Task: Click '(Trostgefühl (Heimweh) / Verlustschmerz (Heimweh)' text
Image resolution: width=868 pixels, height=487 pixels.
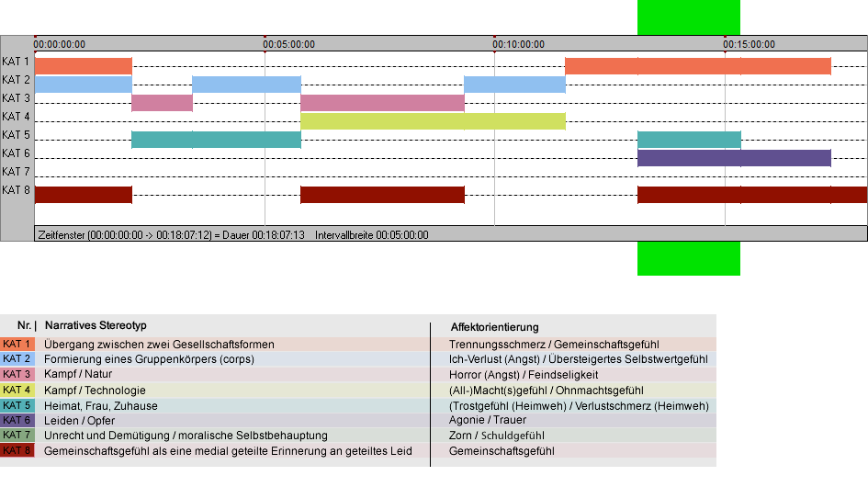Action: [x=579, y=405]
